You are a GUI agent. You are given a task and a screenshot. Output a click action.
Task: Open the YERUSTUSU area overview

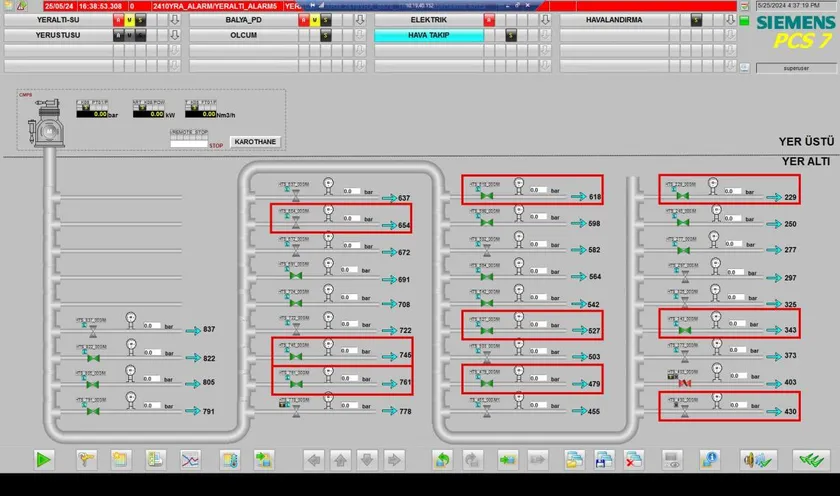(57, 36)
